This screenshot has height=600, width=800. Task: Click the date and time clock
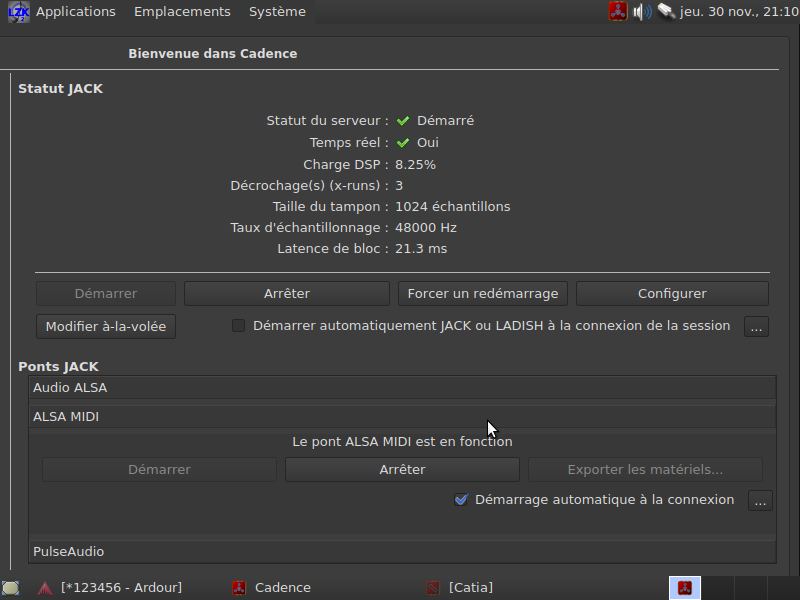[x=739, y=12]
